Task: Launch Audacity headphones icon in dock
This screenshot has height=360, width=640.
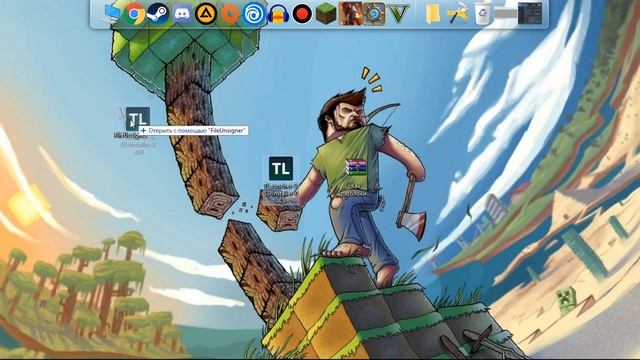Action: 278,14
